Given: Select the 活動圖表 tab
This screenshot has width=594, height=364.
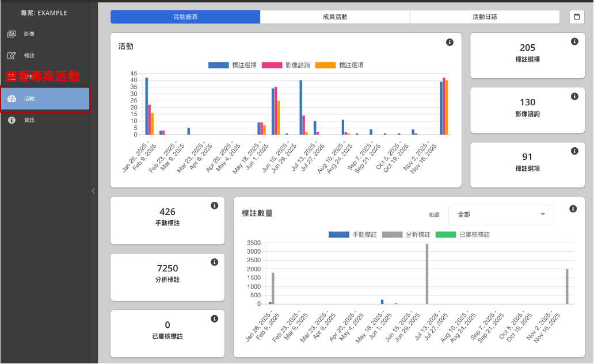Looking at the screenshot, I should 185,17.
